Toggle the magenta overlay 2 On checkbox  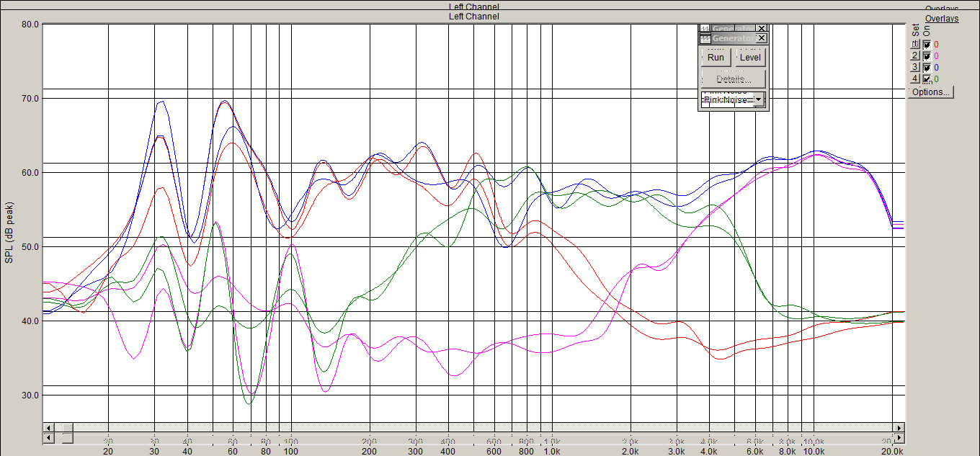(x=927, y=56)
